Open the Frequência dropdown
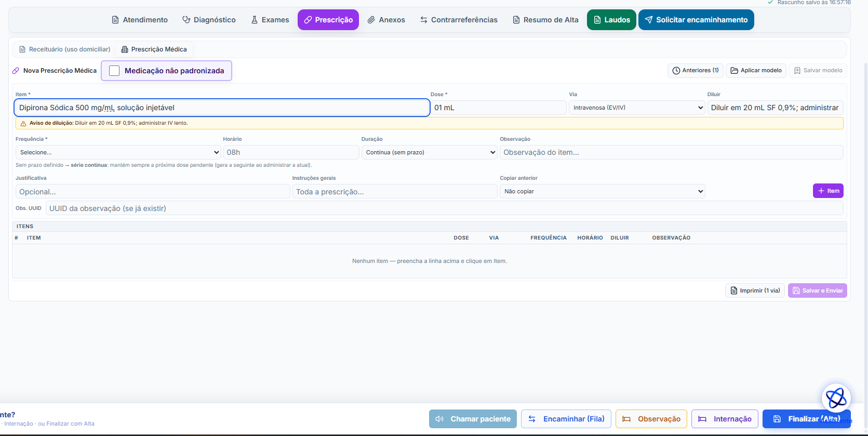 [x=118, y=152]
